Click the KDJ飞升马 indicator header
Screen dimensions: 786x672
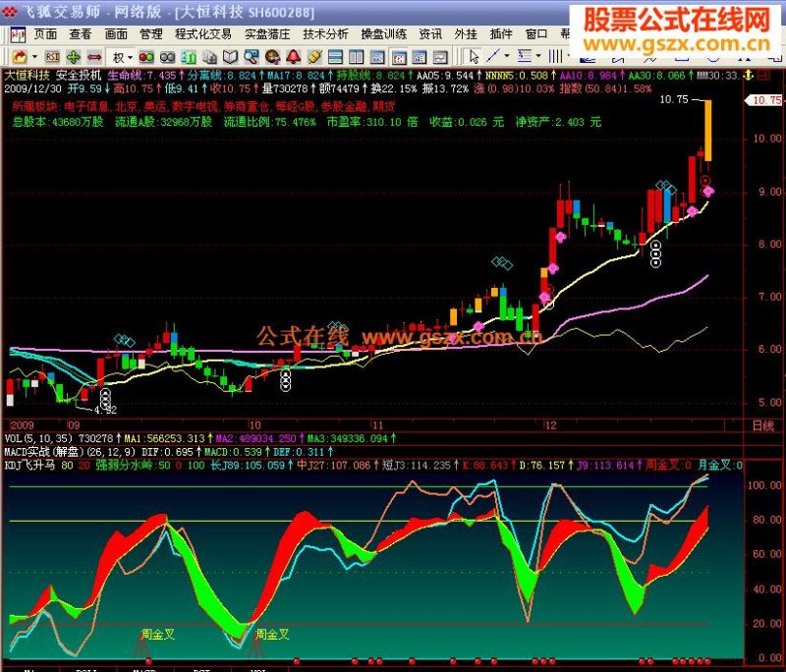[29, 465]
